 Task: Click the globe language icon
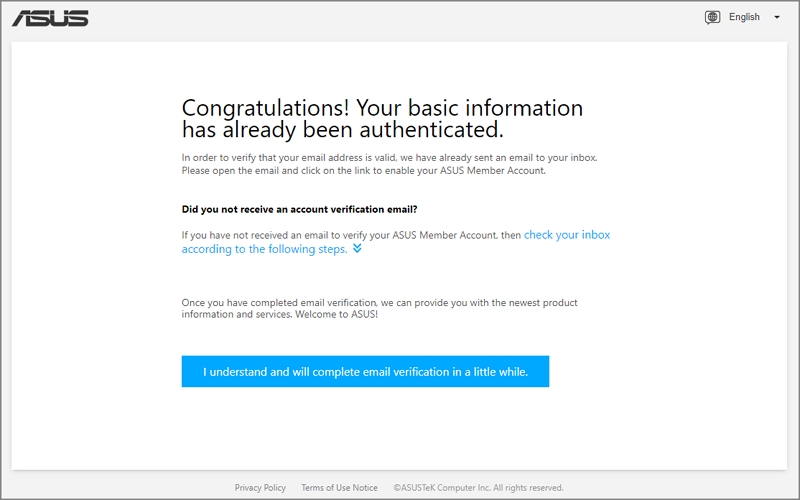[712, 17]
